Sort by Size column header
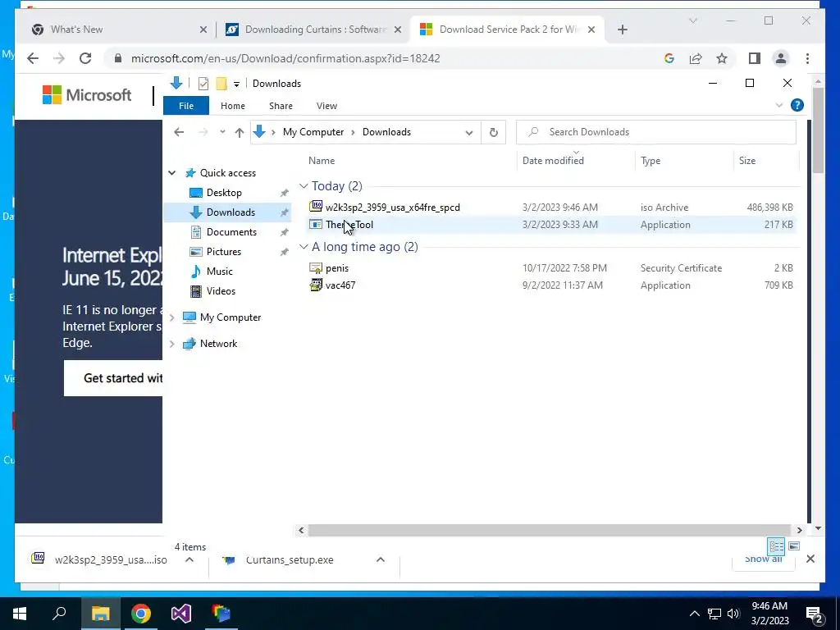Screen dimensions: 840x630 click(747, 161)
